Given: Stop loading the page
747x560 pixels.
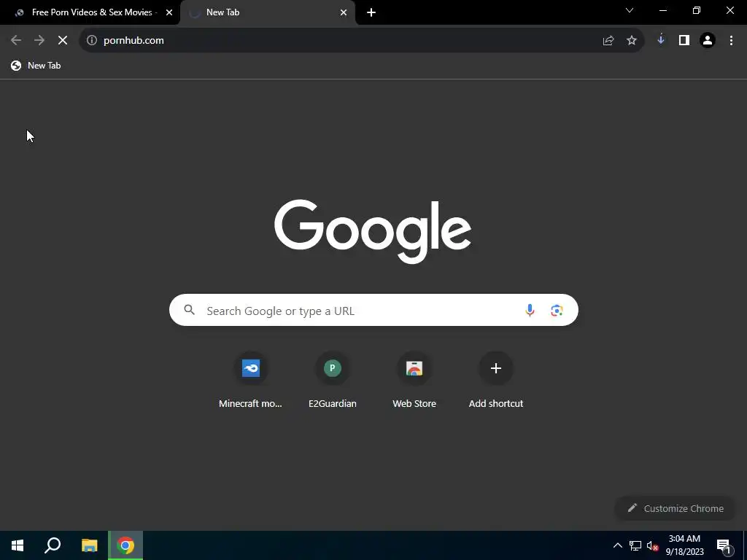Looking at the screenshot, I should pyautogui.click(x=63, y=41).
